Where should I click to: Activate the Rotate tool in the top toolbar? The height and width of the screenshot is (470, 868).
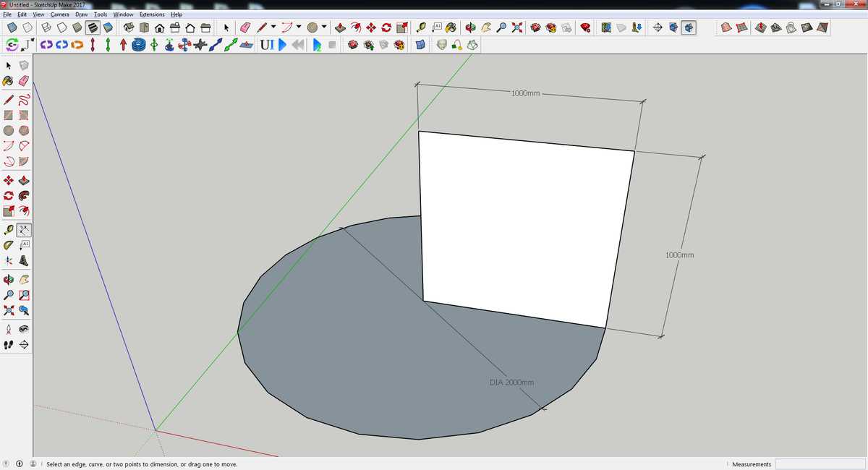[386, 27]
